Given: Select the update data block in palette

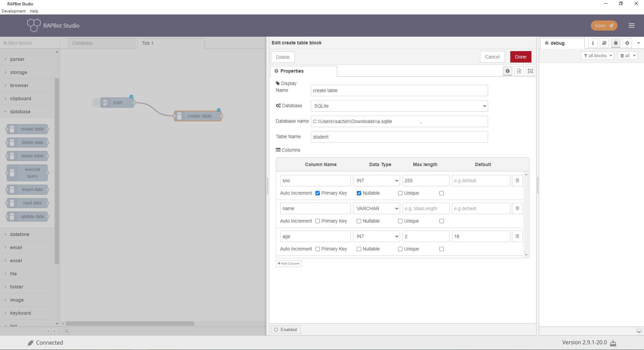Looking at the screenshot, I should (x=27, y=216).
